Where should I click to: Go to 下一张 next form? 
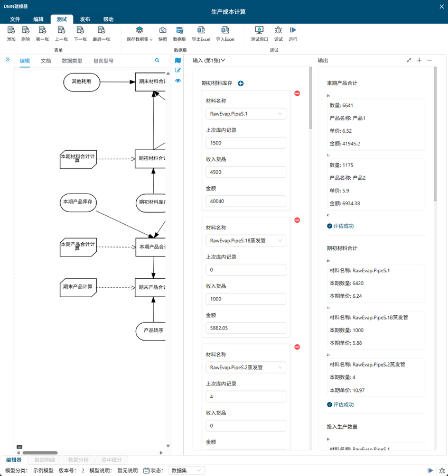coord(80,34)
